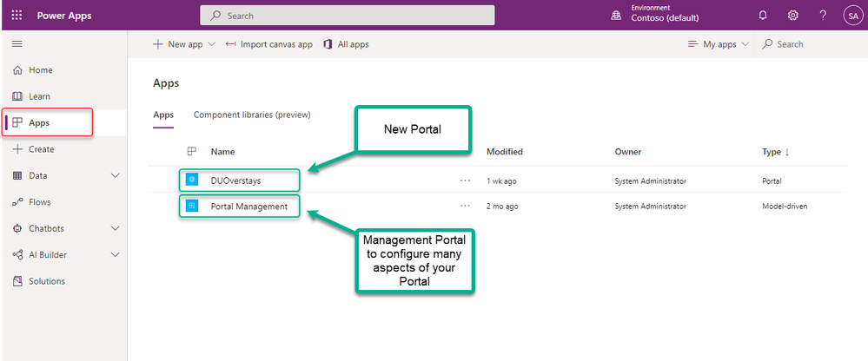Switch to Component libraries (preview) tab
The image size is (868, 361).
click(x=252, y=115)
